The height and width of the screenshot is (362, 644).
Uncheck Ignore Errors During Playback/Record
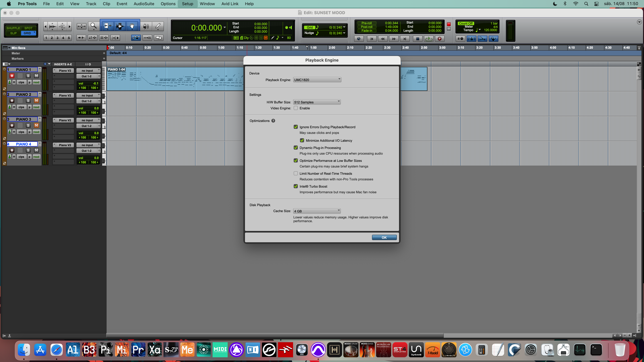296,127
